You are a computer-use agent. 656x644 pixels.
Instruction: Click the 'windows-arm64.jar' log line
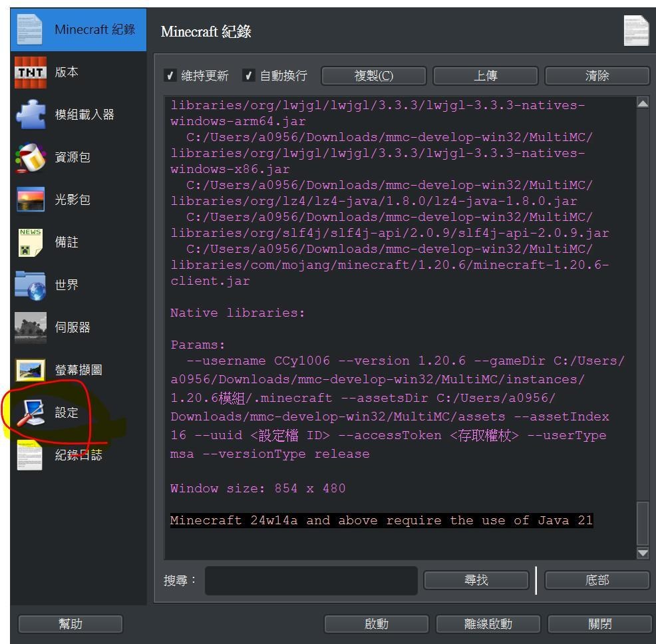(238, 121)
